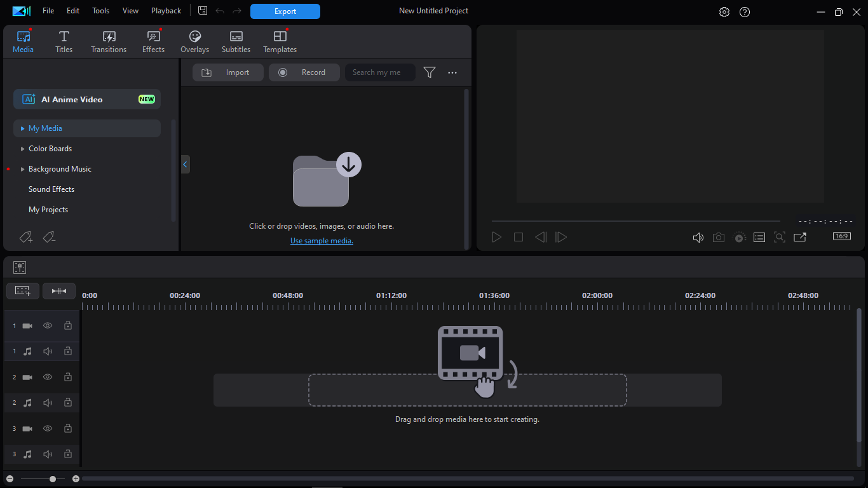The width and height of the screenshot is (868, 488).
Task: Expand the Background Music category
Action: coord(23,169)
